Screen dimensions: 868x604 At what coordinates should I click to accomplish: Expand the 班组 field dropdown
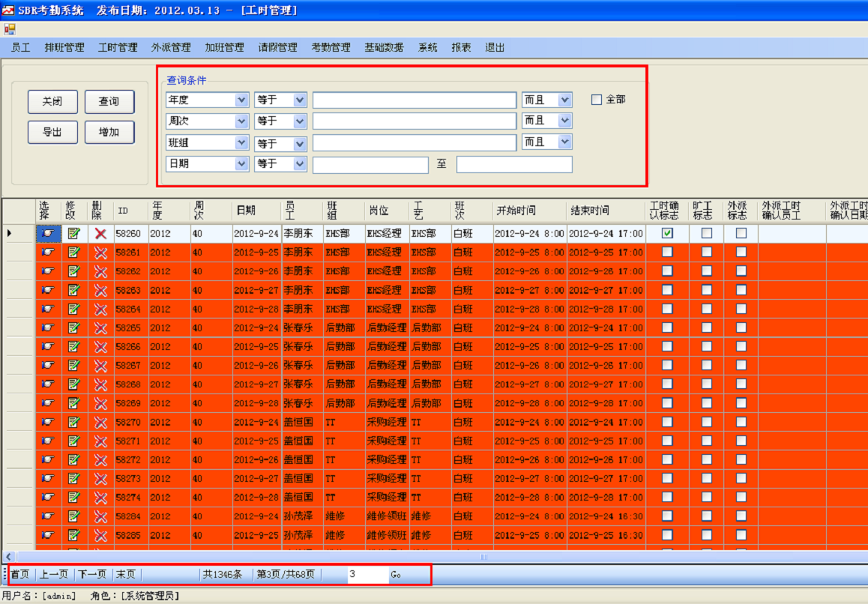tap(241, 142)
